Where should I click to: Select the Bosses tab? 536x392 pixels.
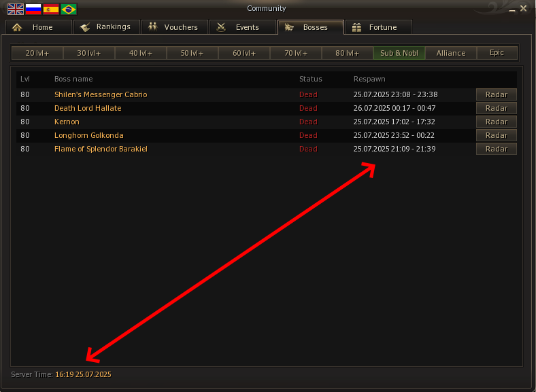(x=311, y=27)
